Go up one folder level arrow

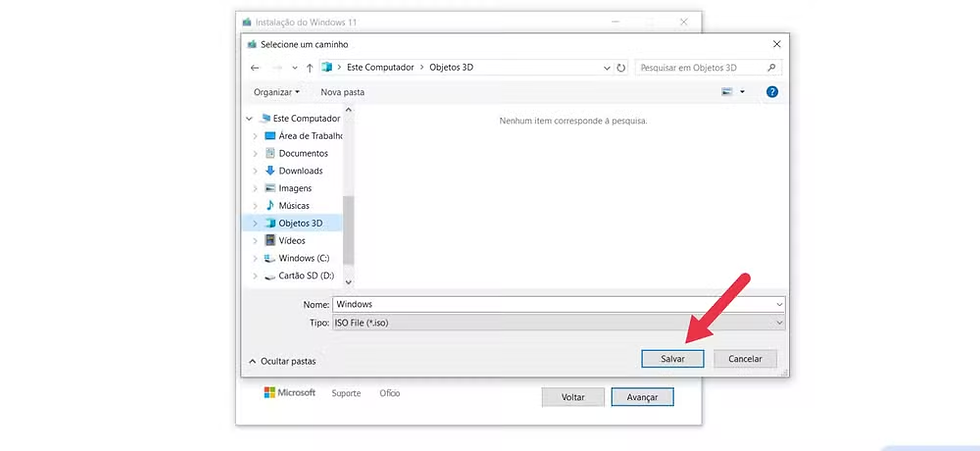(x=309, y=67)
